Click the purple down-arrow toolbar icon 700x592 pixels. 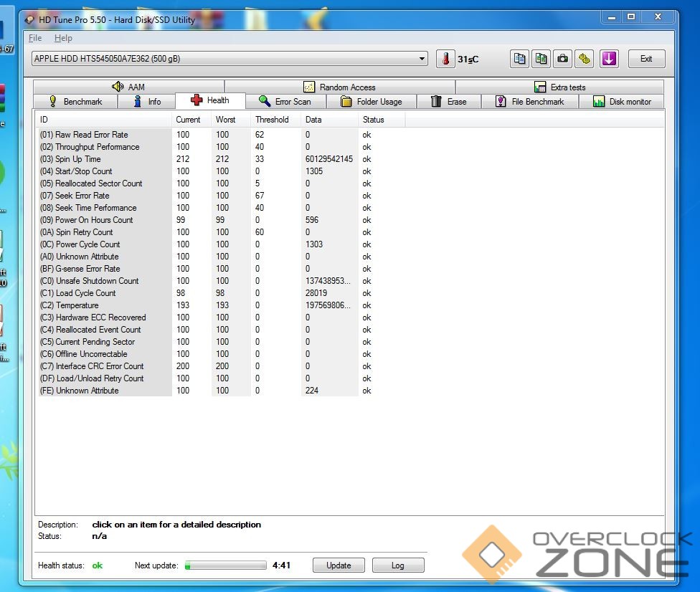click(x=610, y=59)
